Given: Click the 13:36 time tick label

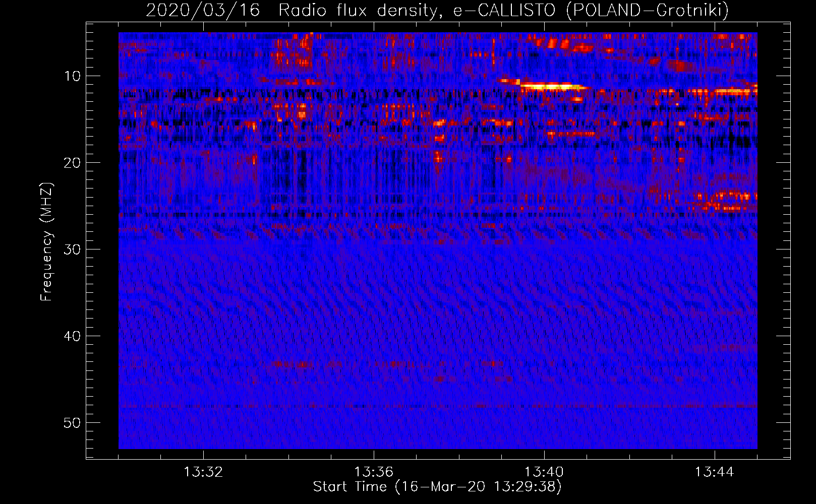Looking at the screenshot, I should [x=374, y=472].
